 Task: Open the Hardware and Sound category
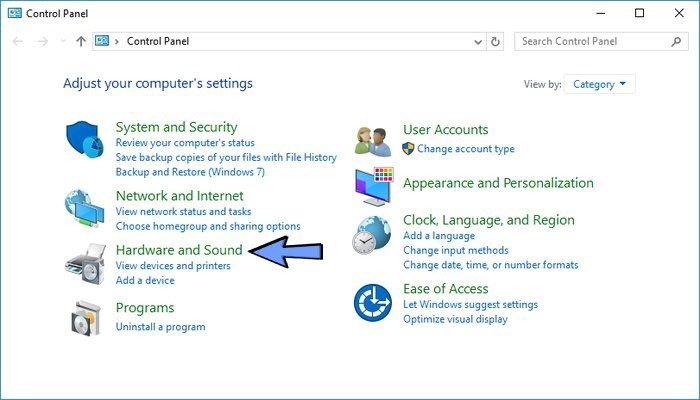pos(179,249)
